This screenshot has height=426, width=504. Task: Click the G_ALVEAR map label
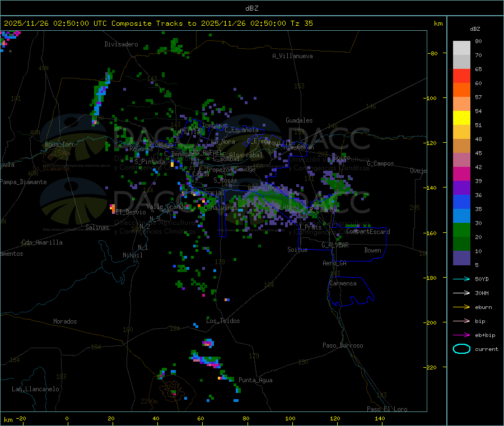(x=335, y=245)
